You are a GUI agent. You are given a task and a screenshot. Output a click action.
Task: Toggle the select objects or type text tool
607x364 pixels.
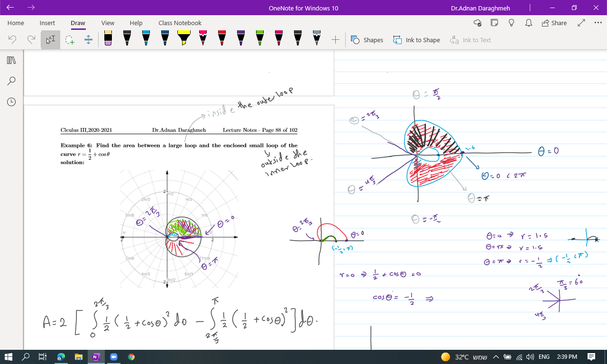[x=50, y=40]
